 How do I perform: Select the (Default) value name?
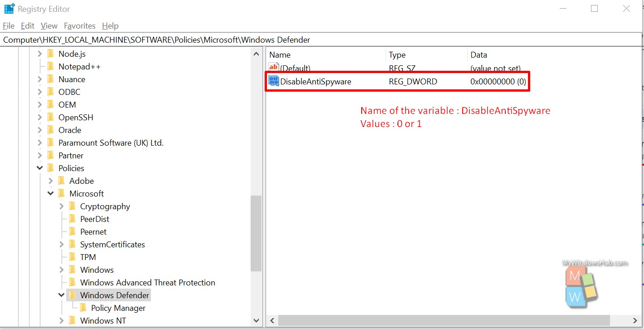pyautogui.click(x=295, y=68)
